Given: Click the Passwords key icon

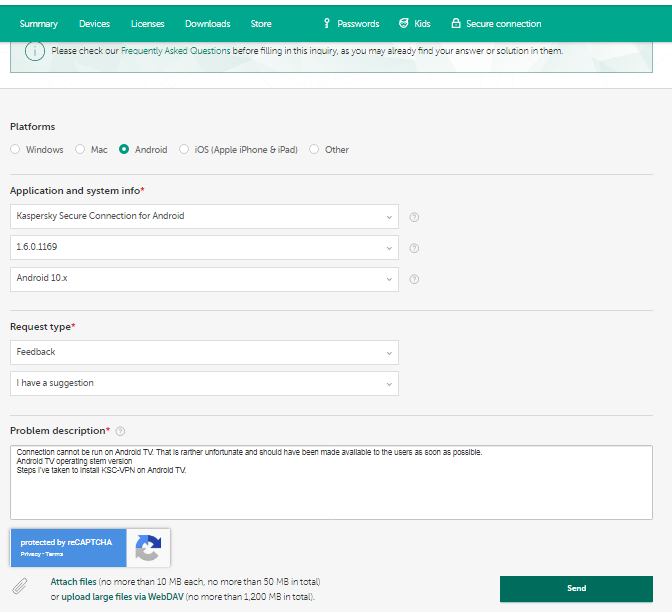Looking at the screenshot, I should coord(327,23).
